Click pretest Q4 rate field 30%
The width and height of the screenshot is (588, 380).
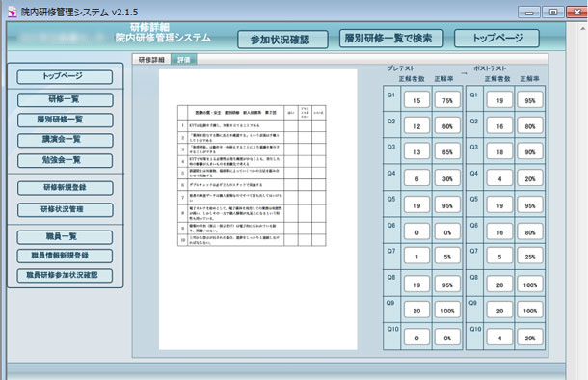click(x=447, y=178)
